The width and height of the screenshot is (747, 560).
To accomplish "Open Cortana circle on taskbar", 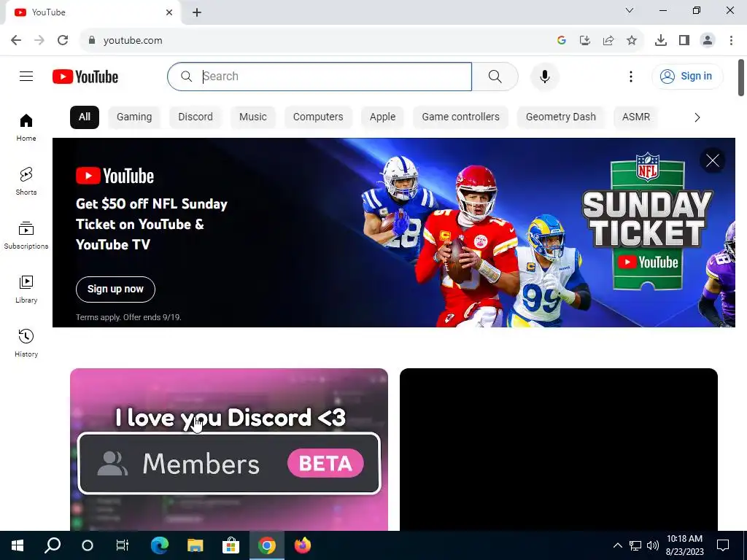I will 88,545.
